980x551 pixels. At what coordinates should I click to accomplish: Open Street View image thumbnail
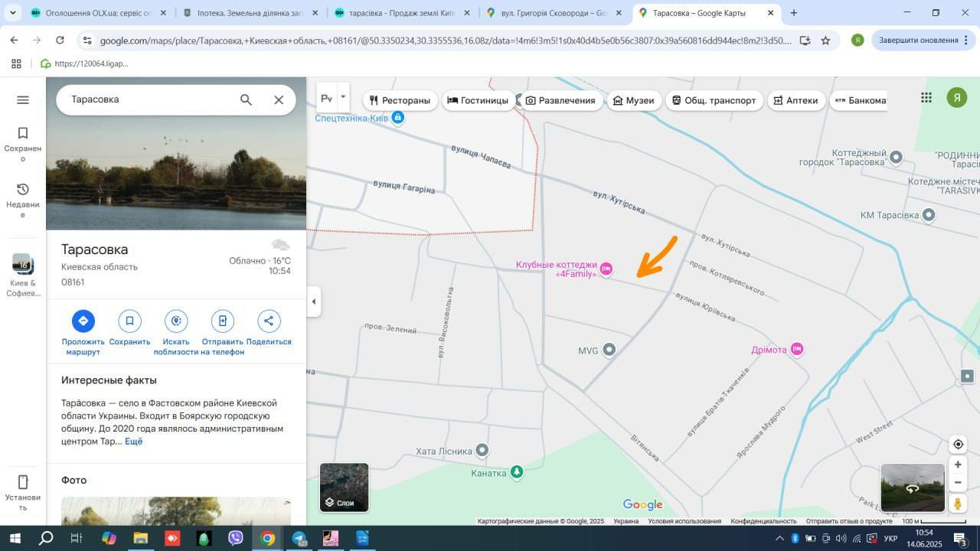[x=913, y=487]
